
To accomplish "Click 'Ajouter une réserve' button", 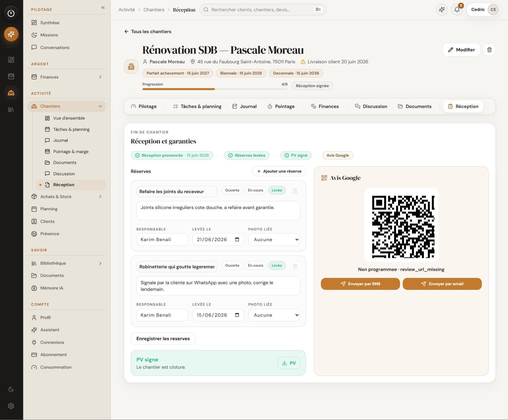I will pyautogui.click(x=279, y=171).
